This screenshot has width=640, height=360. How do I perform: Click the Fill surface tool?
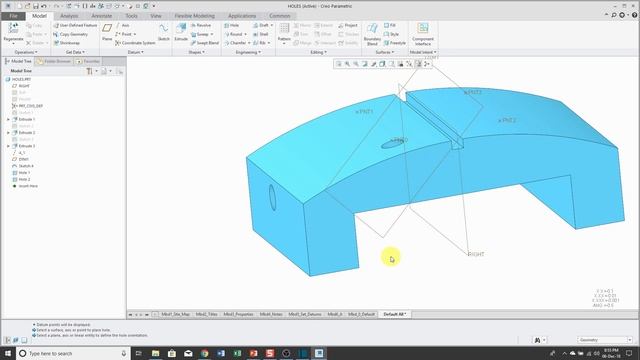[x=390, y=25]
